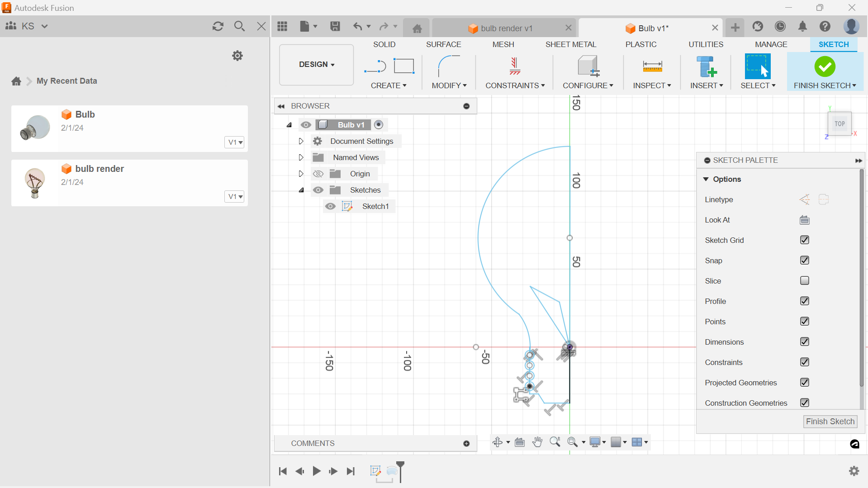
Task: Open the CREATE dropdown menu
Action: pos(389,85)
